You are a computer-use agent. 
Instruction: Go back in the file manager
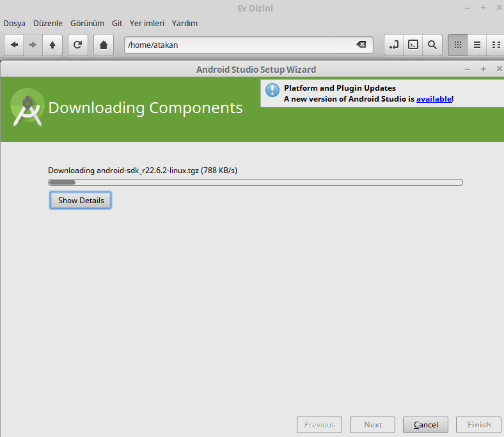click(14, 45)
